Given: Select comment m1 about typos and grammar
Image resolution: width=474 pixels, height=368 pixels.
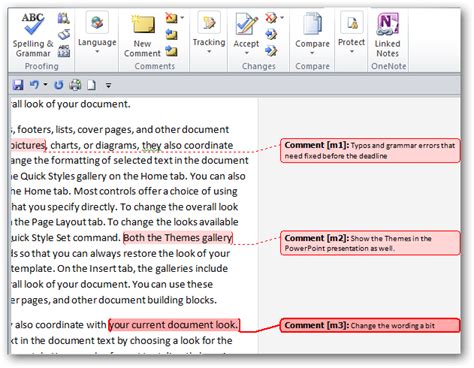Looking at the screenshot, I should [370, 151].
